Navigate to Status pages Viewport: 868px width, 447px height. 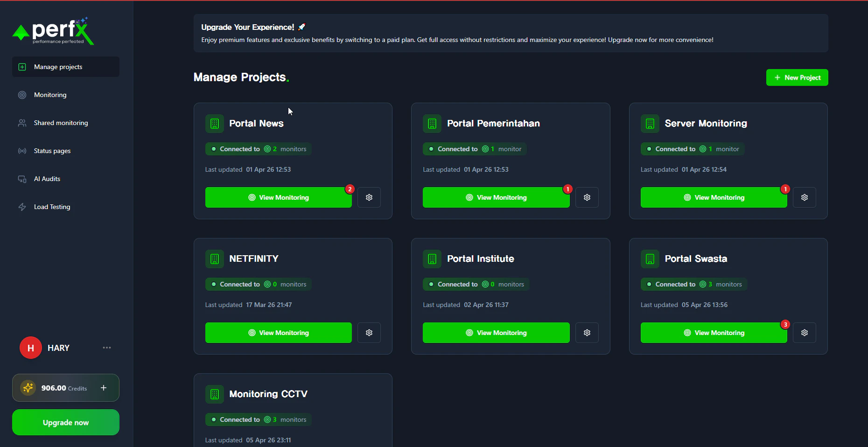coord(66,151)
